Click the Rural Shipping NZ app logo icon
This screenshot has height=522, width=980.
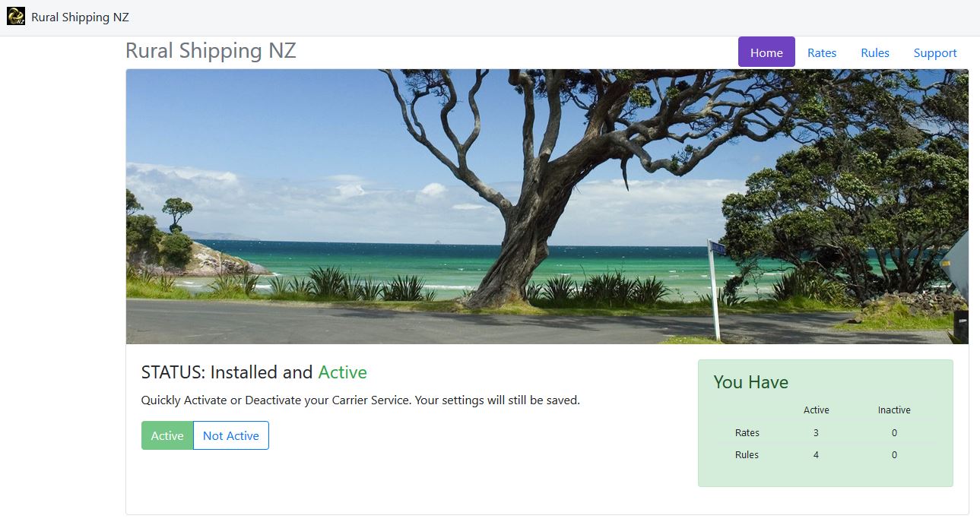pos(15,17)
